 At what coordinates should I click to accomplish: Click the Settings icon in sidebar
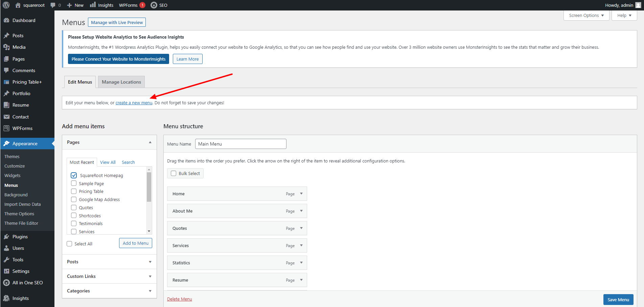[x=6, y=271]
